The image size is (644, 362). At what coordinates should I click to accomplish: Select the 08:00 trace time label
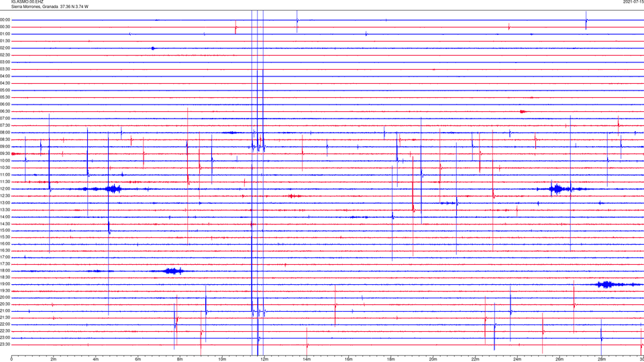(x=5, y=133)
